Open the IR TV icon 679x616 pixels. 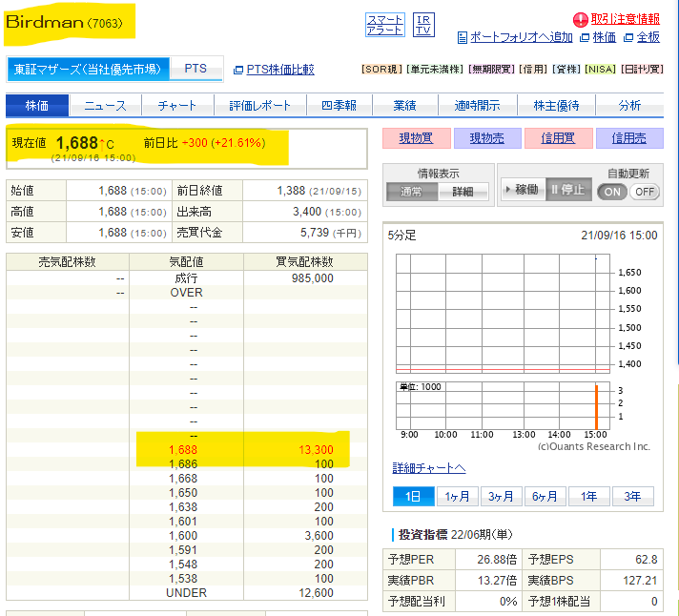423,25
